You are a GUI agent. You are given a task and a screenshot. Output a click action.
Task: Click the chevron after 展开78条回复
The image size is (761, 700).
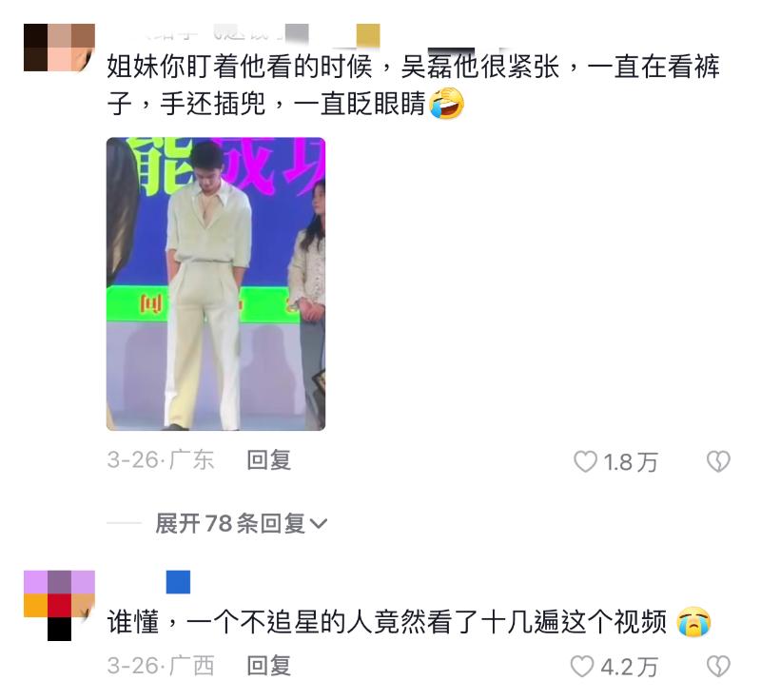[319, 524]
